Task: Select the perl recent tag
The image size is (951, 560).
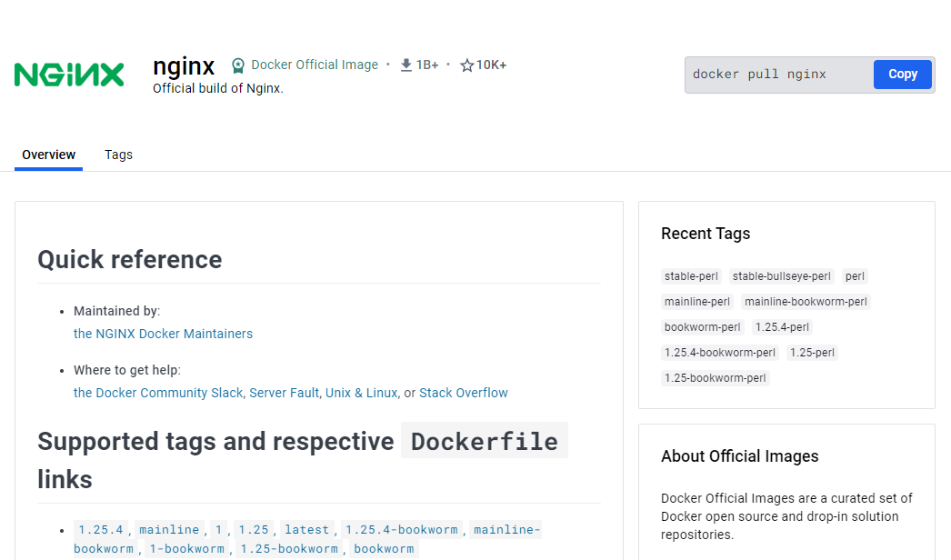Action: (x=856, y=276)
